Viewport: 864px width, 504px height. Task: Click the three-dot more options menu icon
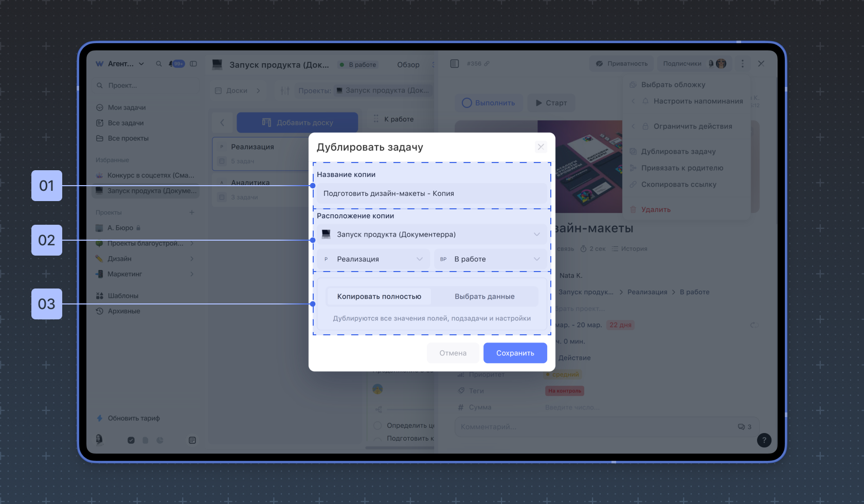(742, 64)
